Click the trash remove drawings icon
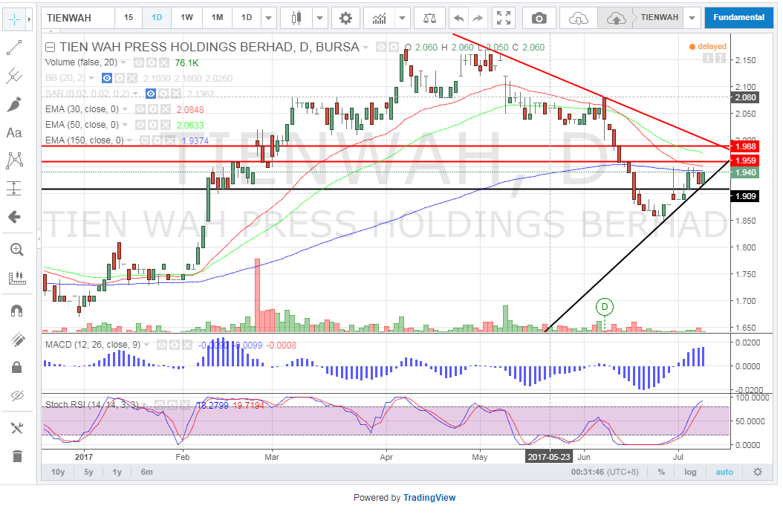Viewport: 783px width, 532px height. (x=17, y=456)
